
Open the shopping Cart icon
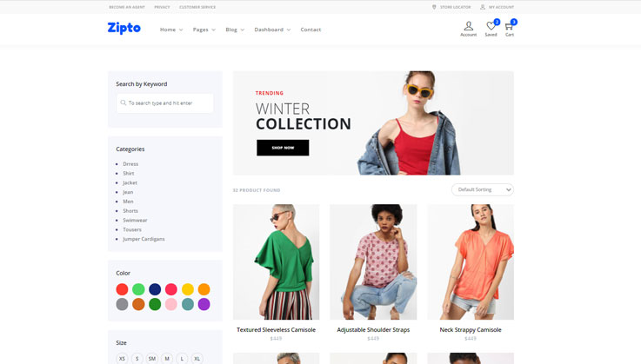509,27
